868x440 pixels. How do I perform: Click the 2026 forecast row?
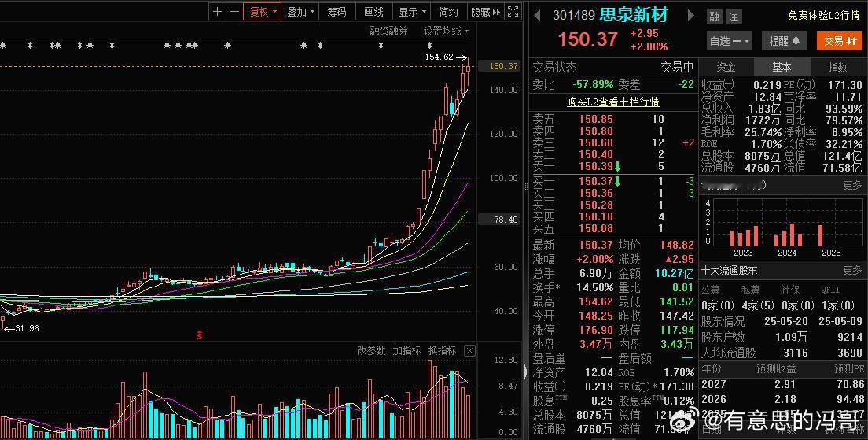[x=782, y=400]
